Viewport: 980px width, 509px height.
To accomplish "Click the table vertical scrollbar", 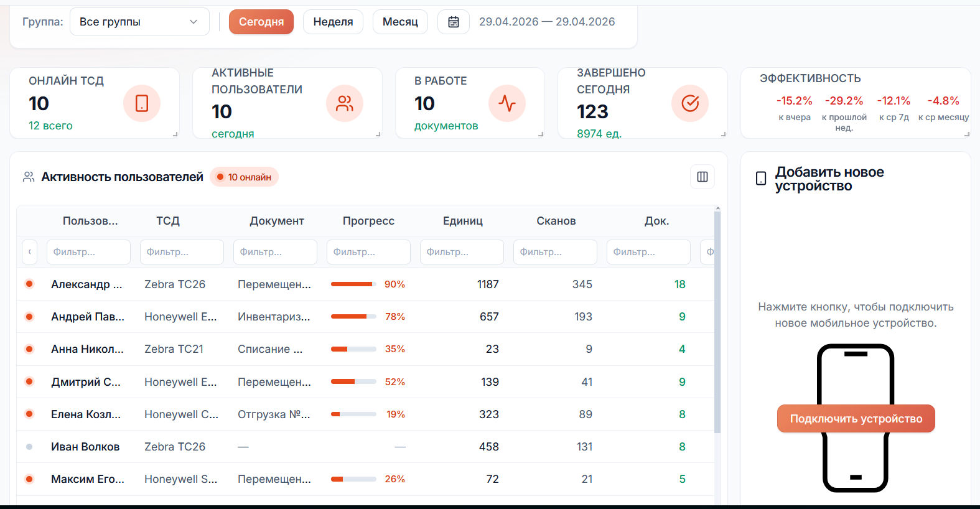I will tap(717, 322).
